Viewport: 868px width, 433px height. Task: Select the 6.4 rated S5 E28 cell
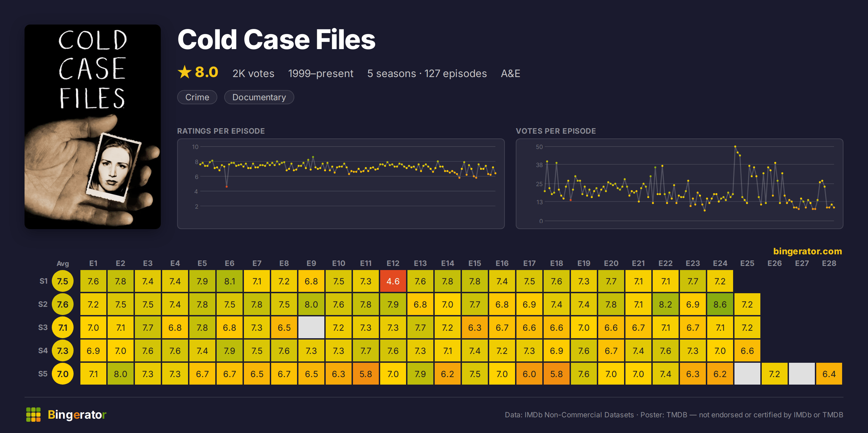coord(829,374)
